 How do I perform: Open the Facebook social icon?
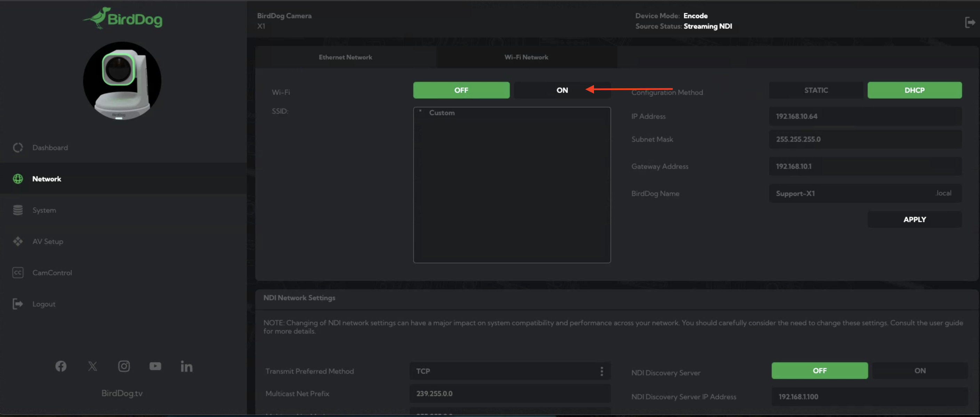tap(61, 366)
